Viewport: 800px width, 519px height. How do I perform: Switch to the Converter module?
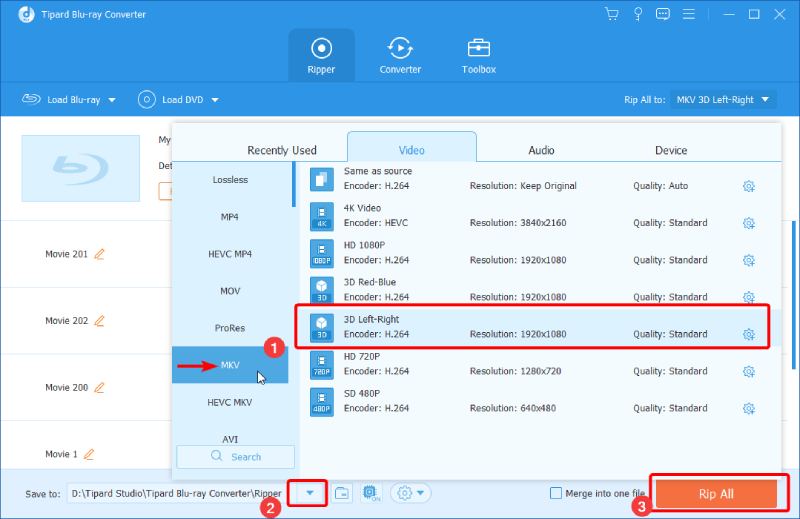[x=400, y=56]
